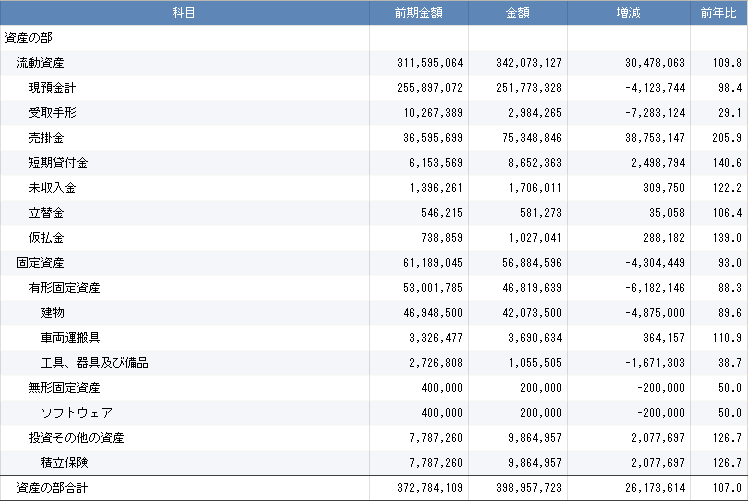The height and width of the screenshot is (501, 748).
Task: Select the 建物 row label
Action: [x=52, y=313]
